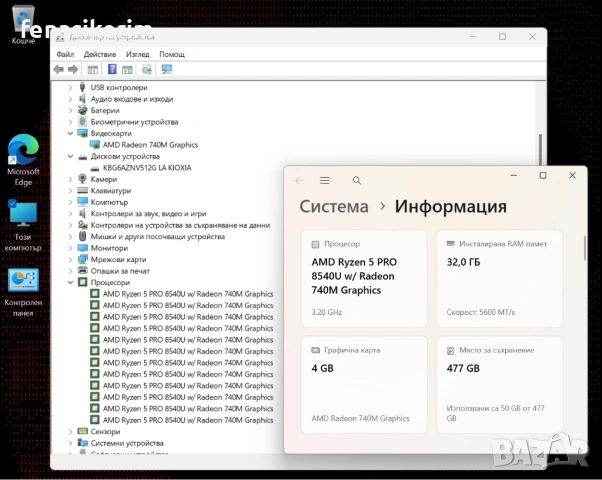Viewport: 602px width, 480px height.
Task: Click the Settings window vertical scrollbar
Action: [x=585, y=248]
